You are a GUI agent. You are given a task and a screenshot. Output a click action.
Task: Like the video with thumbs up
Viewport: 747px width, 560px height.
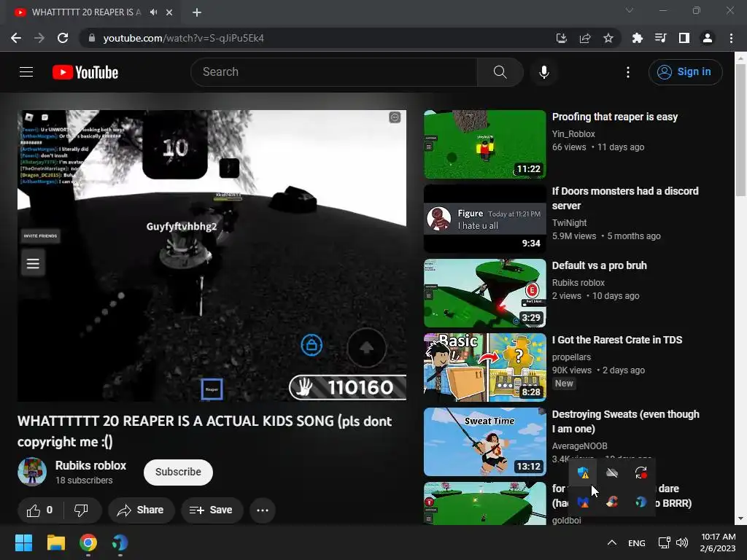point(39,510)
